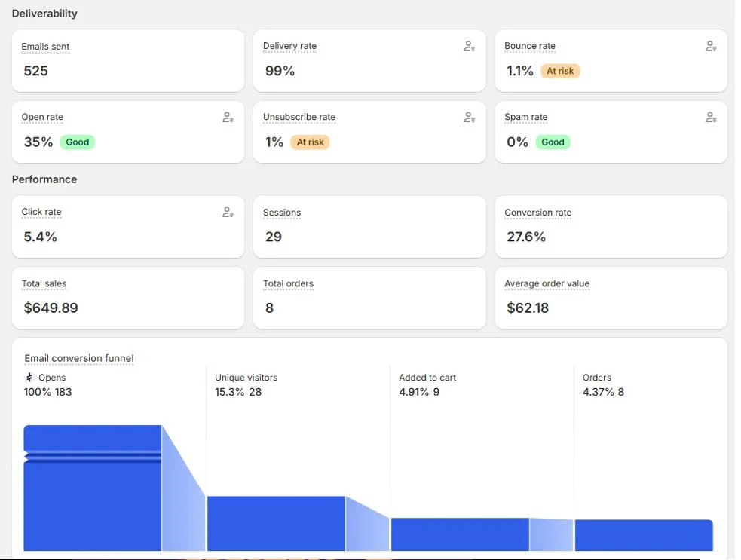Click the Open rate customer filter icon
Screen dimensions: 741x560
228,117
